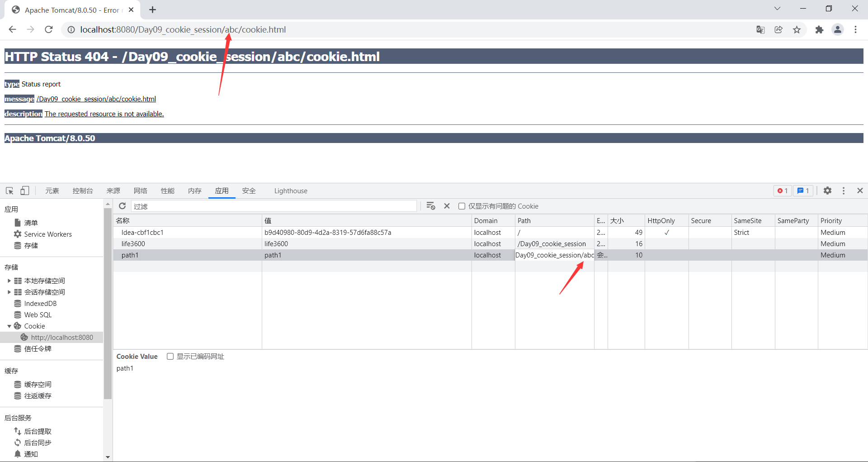Enable 仅显示有问题的 Cookie checkbox
The width and height of the screenshot is (868, 462).
pos(462,206)
